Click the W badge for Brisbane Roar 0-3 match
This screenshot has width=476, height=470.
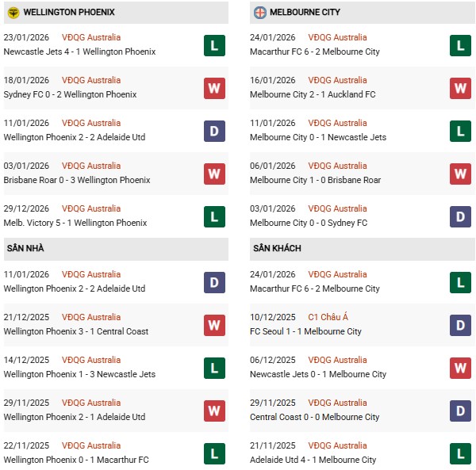point(214,174)
